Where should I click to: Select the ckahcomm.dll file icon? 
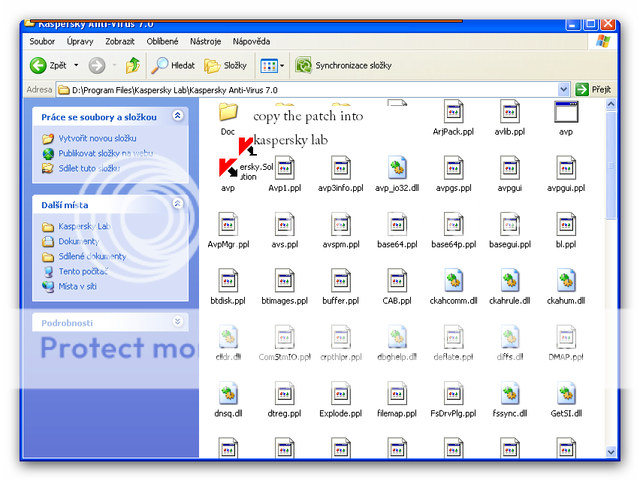click(453, 281)
